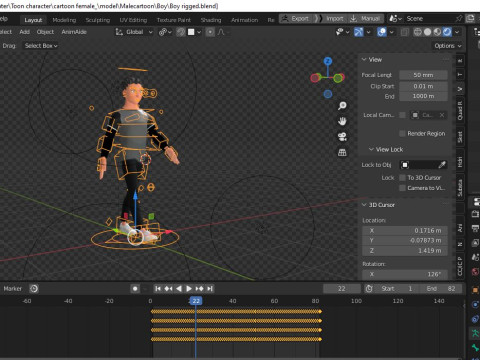This screenshot has height=360, width=480.
Task: Open the shading options dropdown arrow
Action: [x=457, y=32]
